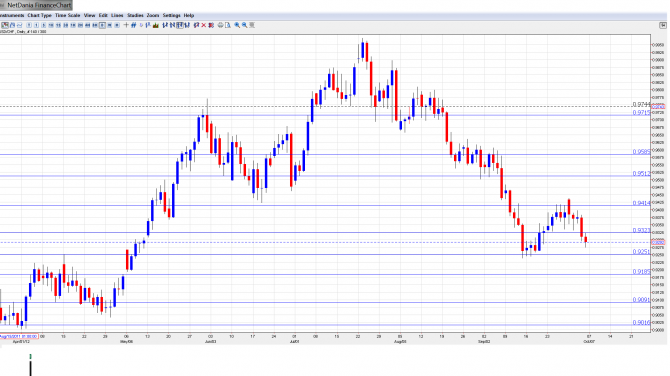The image size is (670, 376).
Task: Click the red X delete icon
Action: (x=204, y=25)
